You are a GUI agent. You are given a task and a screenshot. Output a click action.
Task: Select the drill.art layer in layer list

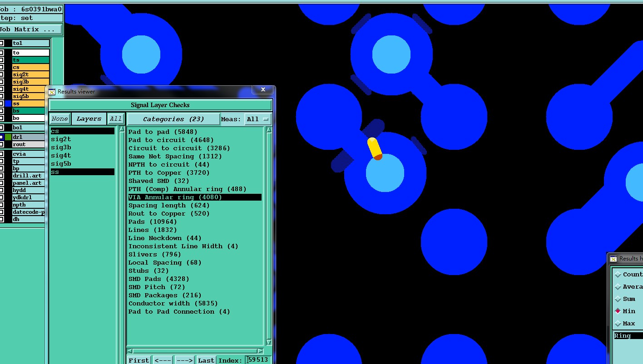click(x=29, y=176)
